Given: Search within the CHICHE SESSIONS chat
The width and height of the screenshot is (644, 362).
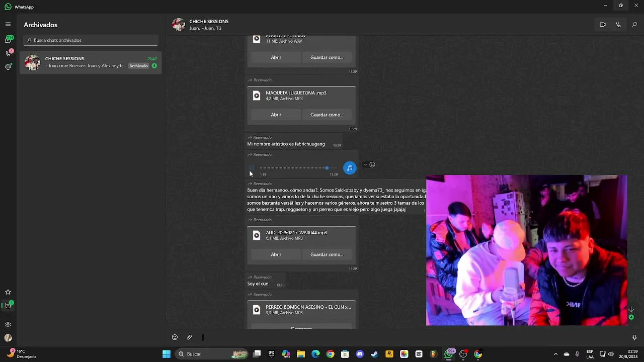Looking at the screenshot, I should (x=634, y=25).
